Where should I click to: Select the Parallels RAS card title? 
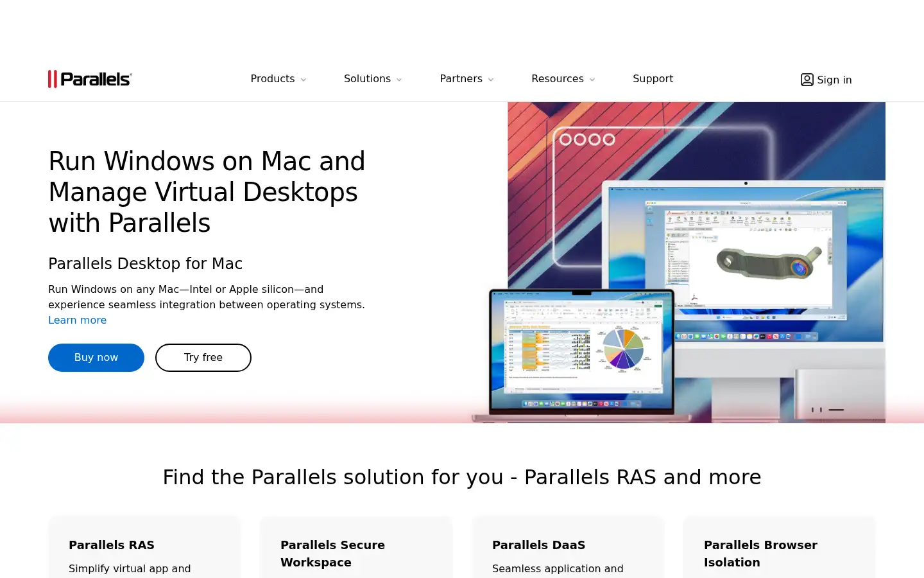(x=112, y=545)
